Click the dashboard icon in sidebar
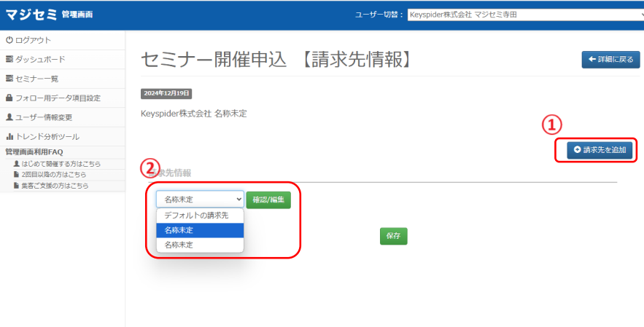644x327 pixels. coord(9,59)
